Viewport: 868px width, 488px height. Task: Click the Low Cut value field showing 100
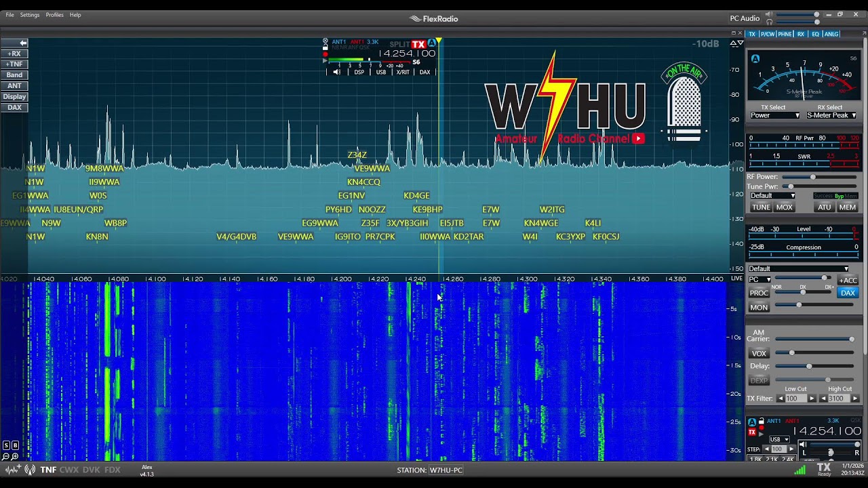[x=795, y=399]
